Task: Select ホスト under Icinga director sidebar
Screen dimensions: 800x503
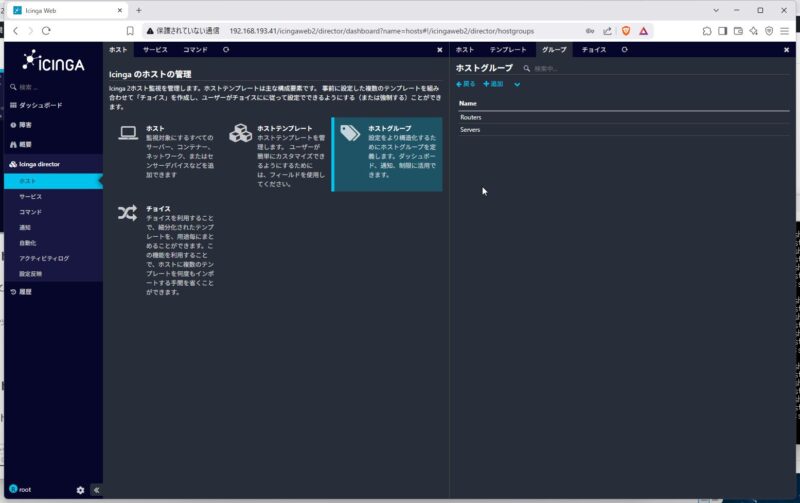Action: point(53,181)
